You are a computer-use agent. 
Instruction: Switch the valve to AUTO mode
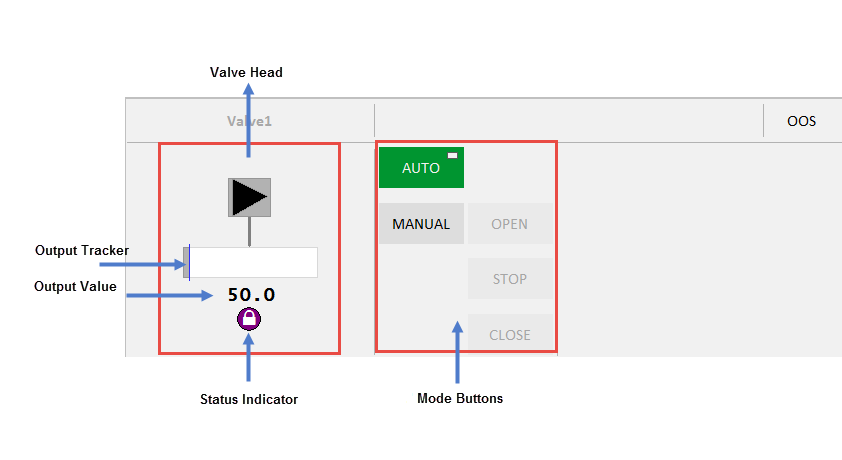(421, 168)
